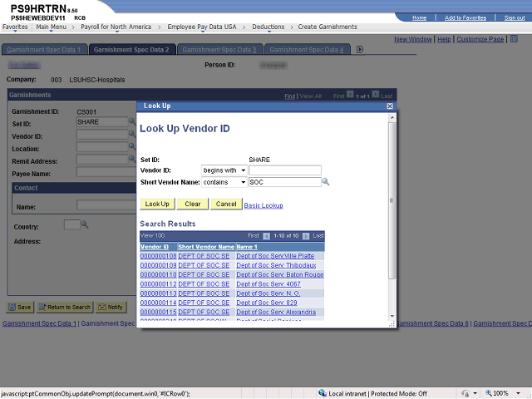Click the Country lookup magnifier icon
532x399 pixels.
pyautogui.click(x=85, y=224)
